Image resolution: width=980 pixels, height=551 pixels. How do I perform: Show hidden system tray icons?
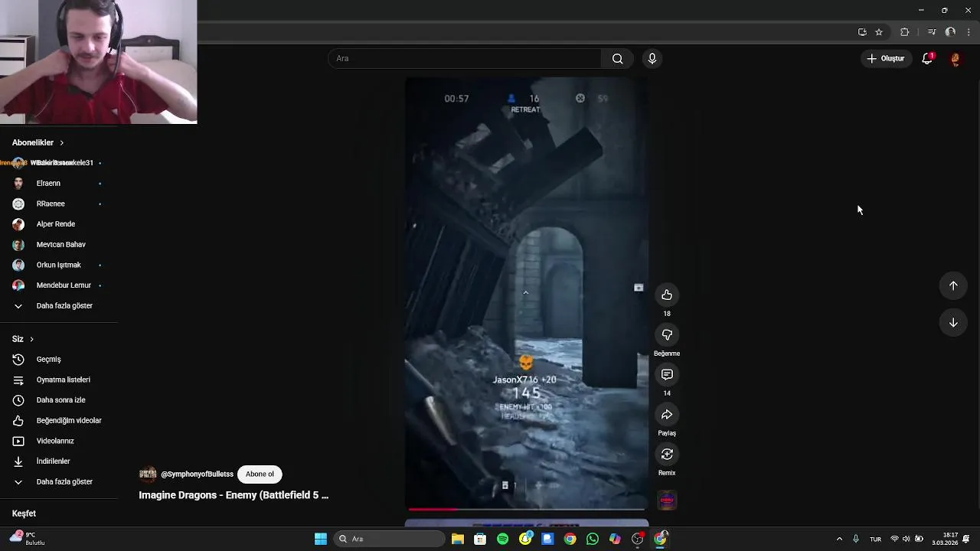[x=839, y=539]
